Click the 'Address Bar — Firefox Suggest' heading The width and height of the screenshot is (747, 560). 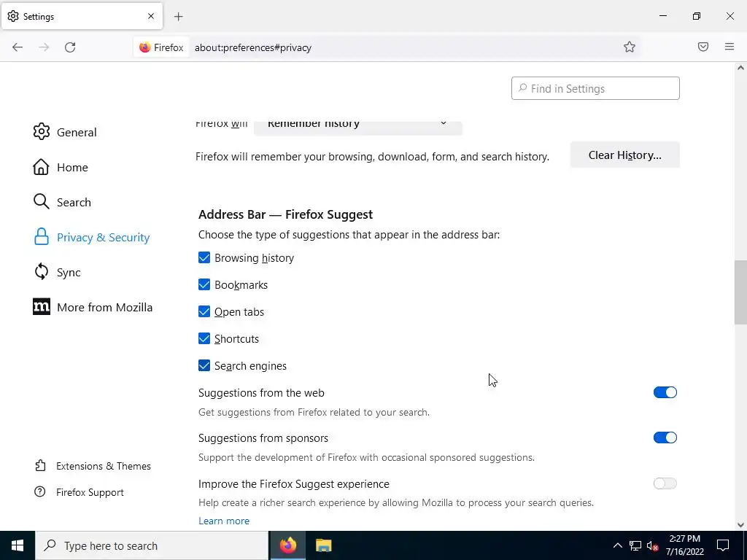pos(285,214)
